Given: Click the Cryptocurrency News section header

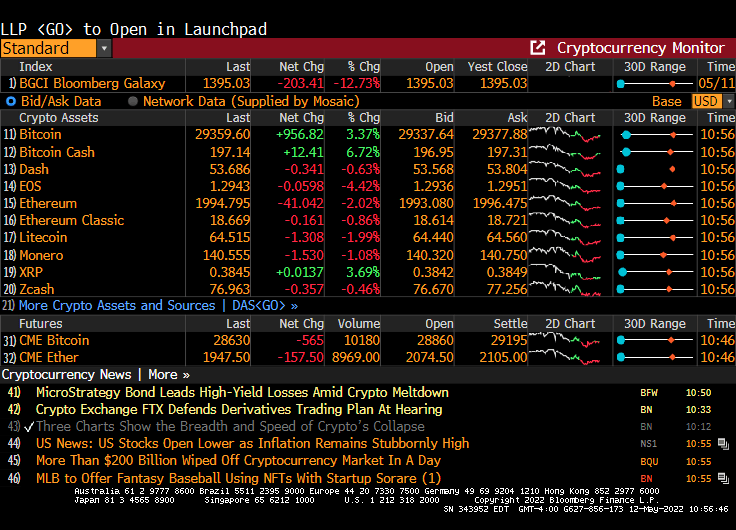Looking at the screenshot, I should pyautogui.click(x=72, y=374).
